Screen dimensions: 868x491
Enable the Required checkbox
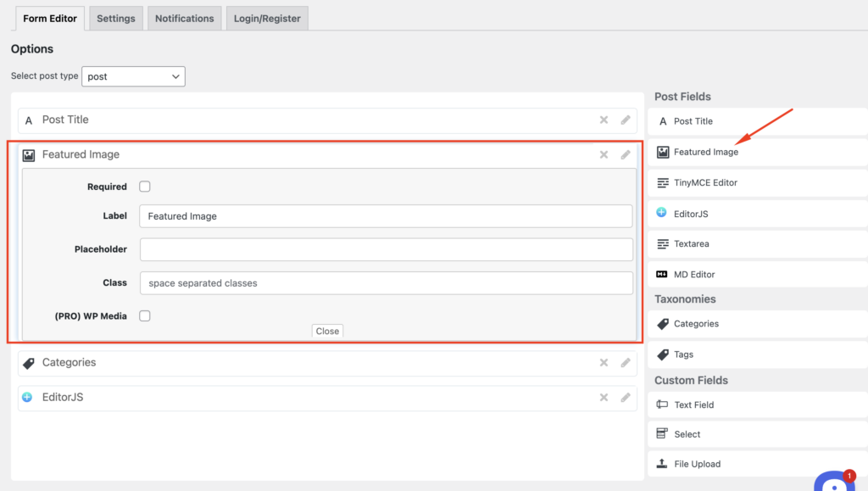click(x=145, y=187)
